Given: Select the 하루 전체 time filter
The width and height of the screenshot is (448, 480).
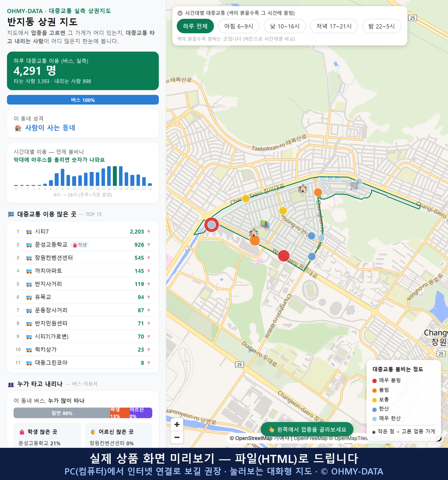Looking at the screenshot, I should pyautogui.click(x=195, y=26).
